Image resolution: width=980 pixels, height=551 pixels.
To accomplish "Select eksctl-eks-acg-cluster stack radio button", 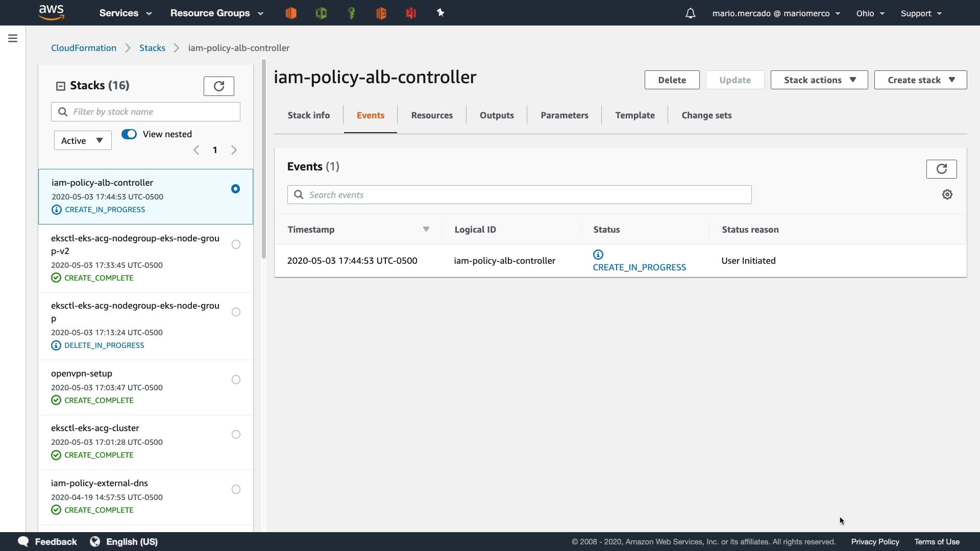I will click(236, 435).
